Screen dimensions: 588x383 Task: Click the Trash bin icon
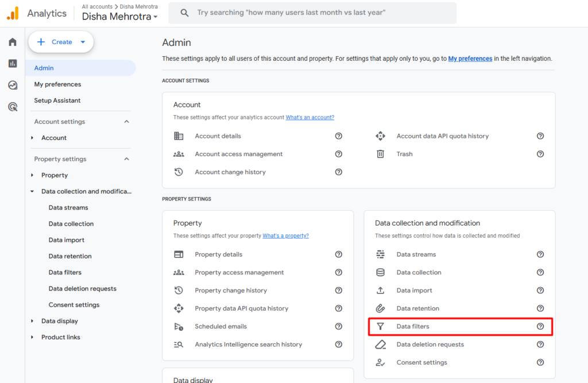[x=380, y=154]
